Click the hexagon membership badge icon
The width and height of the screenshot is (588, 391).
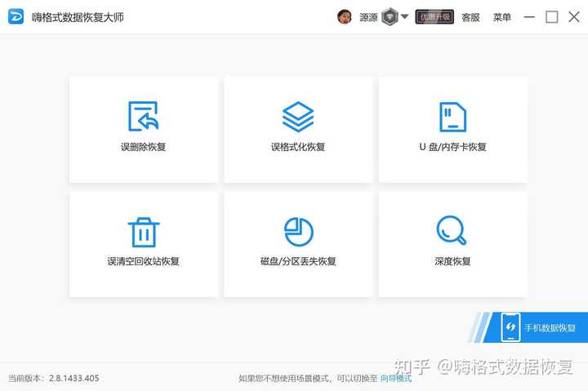pos(390,17)
